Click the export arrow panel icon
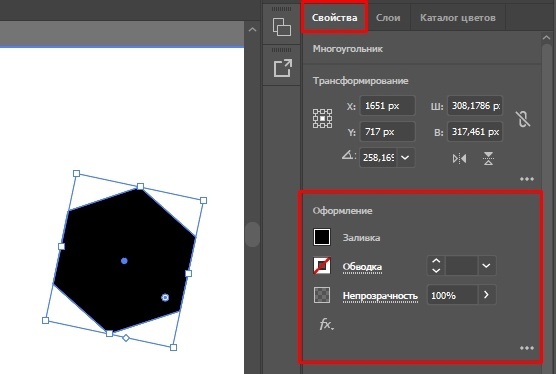Image resolution: width=556 pixels, height=374 pixels. [x=283, y=68]
